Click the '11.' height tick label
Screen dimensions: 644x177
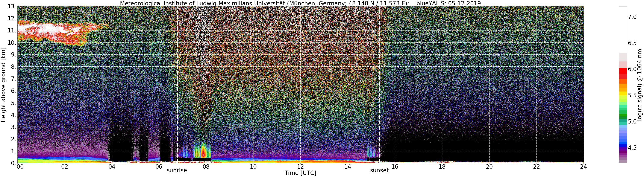pyautogui.click(x=12, y=31)
